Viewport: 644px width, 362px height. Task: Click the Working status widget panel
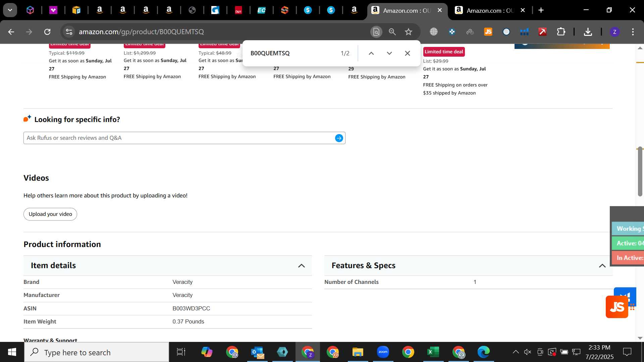628,229
